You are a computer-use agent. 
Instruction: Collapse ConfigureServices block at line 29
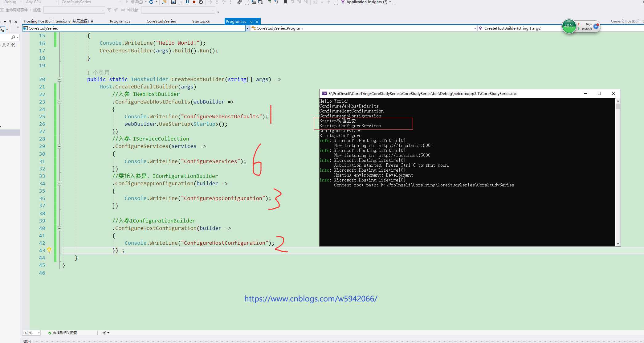click(59, 146)
